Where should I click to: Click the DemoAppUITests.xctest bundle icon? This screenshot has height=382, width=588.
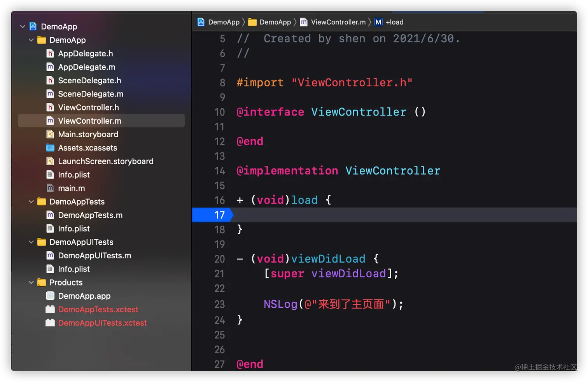50,323
